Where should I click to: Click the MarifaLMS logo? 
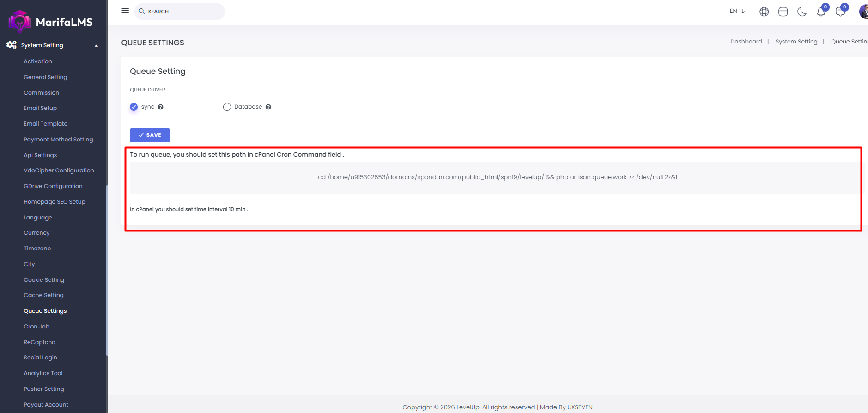click(x=51, y=22)
